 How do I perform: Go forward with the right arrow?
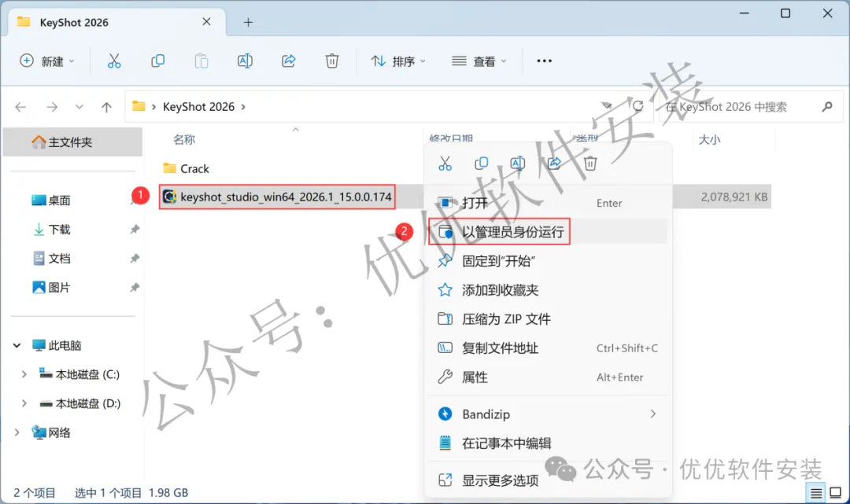tap(52, 107)
